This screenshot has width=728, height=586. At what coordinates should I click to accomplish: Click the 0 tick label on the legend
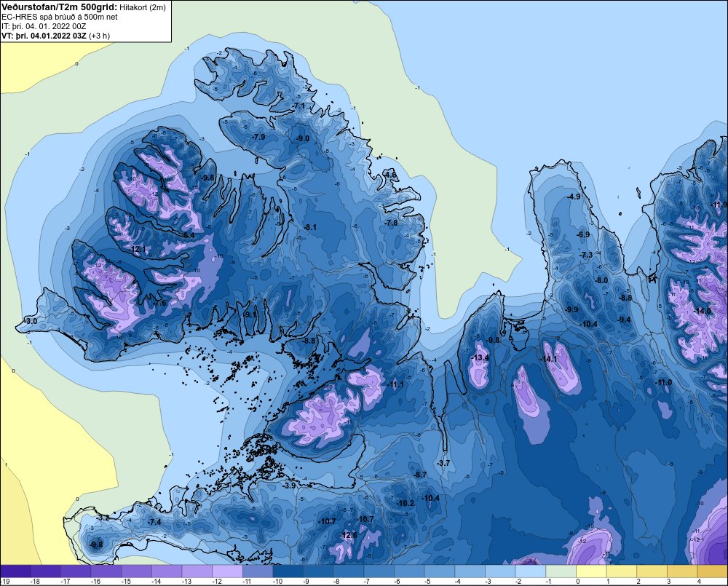point(578,582)
